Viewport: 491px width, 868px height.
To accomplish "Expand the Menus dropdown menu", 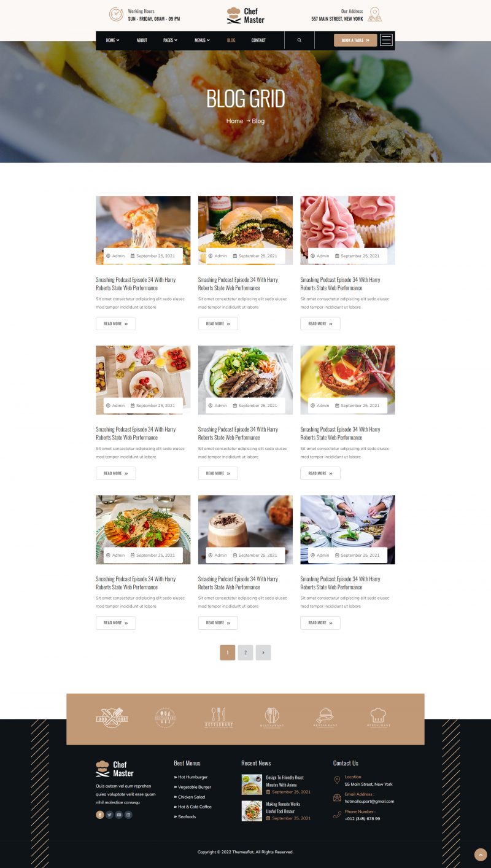I will [202, 40].
